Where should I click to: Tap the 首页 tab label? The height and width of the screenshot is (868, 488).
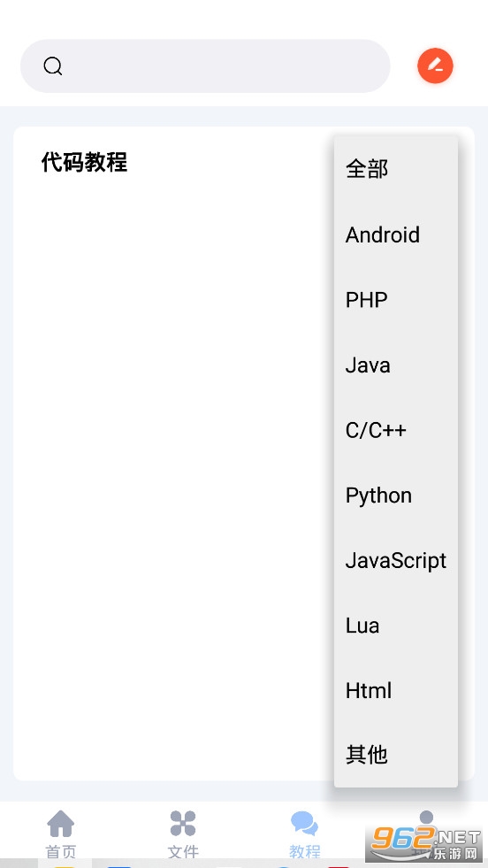[61, 851]
